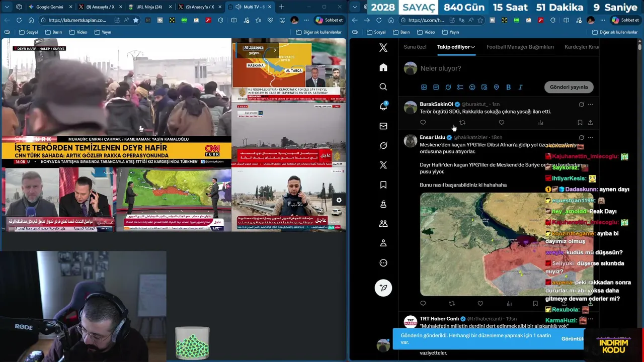The image size is (644, 362).
Task: Open Diğer sık kullanılanlar in right browser
Action: point(615,32)
